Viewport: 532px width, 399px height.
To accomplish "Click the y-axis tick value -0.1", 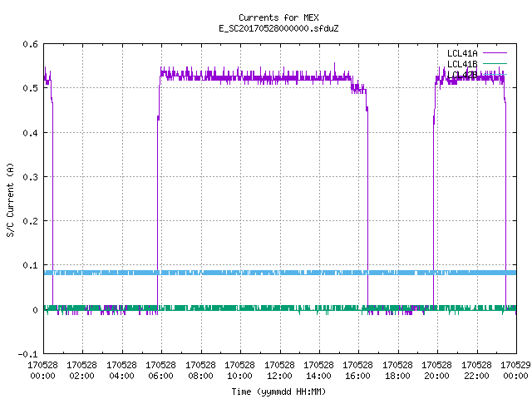I will pyautogui.click(x=27, y=354).
